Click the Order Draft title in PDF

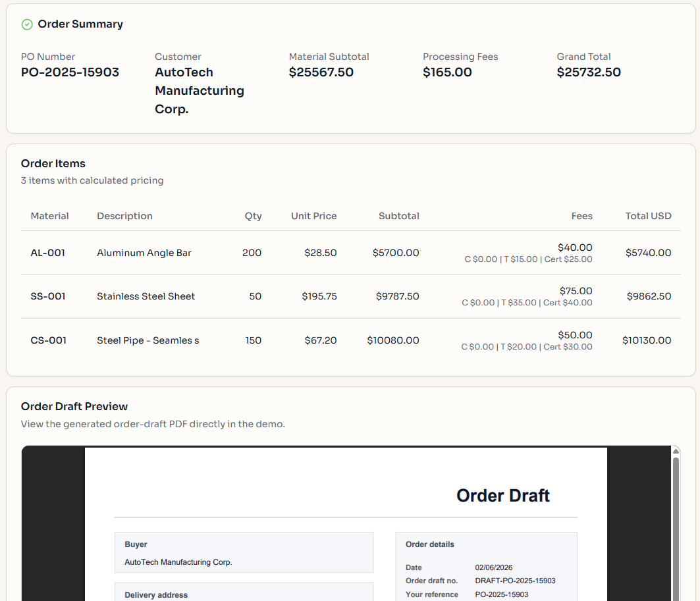pyautogui.click(x=503, y=496)
